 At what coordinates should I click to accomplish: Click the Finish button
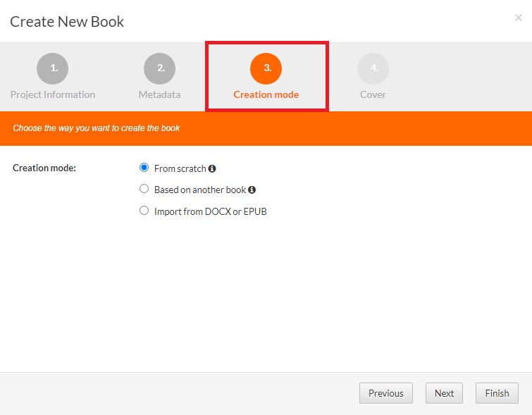tap(497, 393)
